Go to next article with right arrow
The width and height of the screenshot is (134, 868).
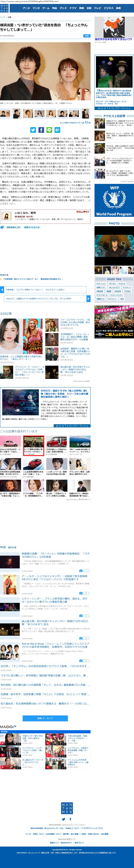(x=89, y=299)
